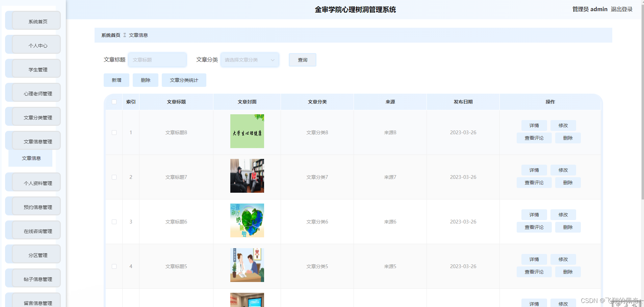
Task: Click the 查询 search button
Action: (303, 60)
